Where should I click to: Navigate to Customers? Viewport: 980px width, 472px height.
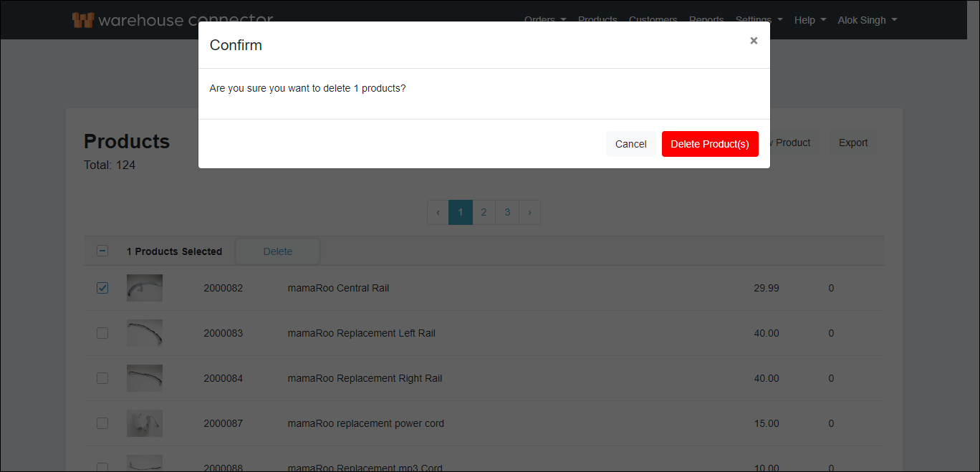click(653, 19)
